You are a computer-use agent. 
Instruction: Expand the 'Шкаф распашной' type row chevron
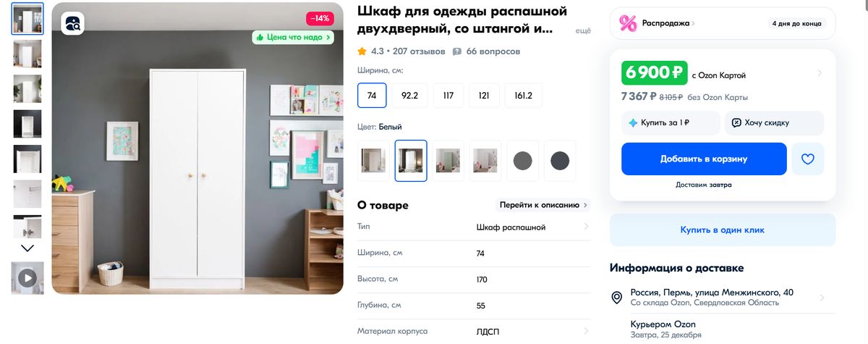[586, 227]
